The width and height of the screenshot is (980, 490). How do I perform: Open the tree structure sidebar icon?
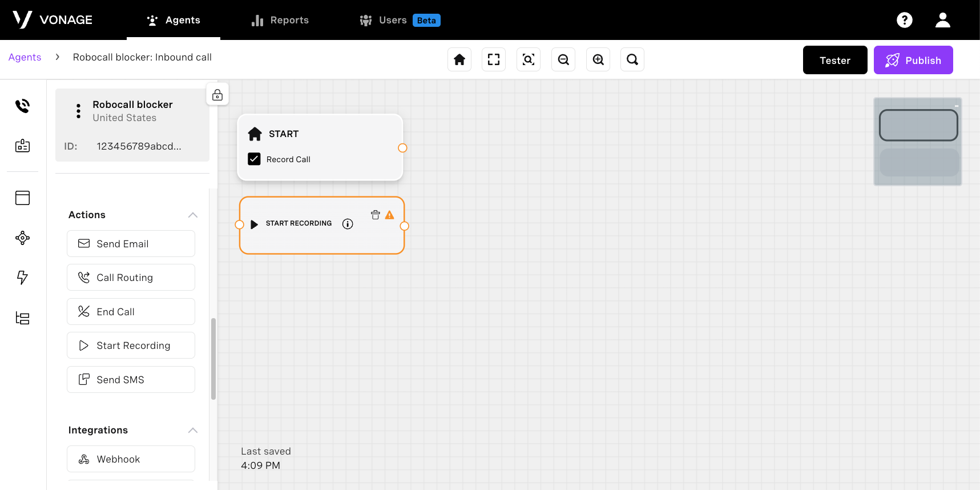click(x=22, y=318)
